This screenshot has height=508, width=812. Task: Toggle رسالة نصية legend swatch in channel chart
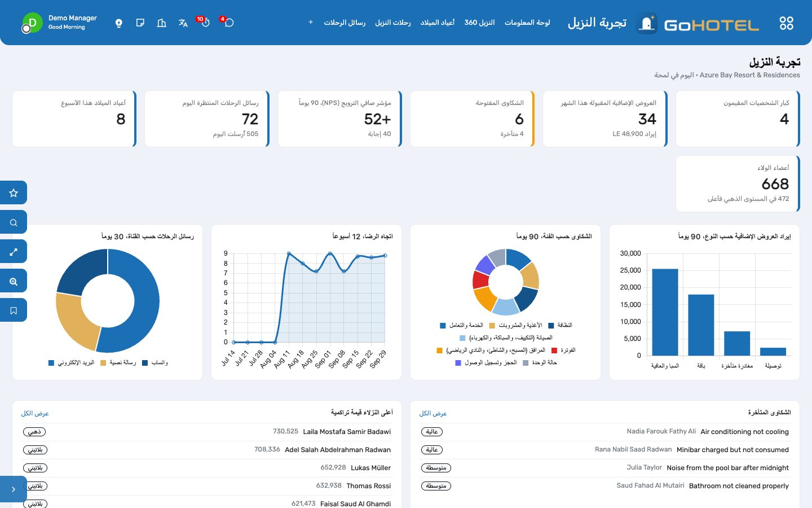103,363
